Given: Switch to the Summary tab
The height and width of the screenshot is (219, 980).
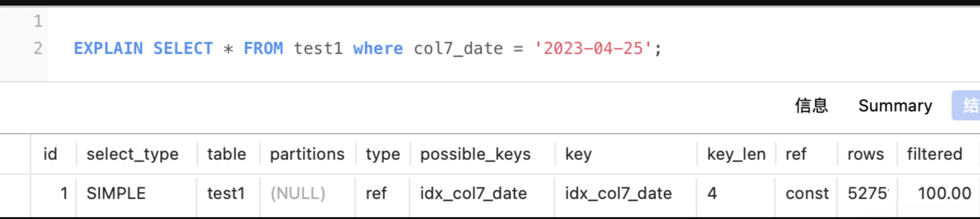Looking at the screenshot, I should (895, 106).
